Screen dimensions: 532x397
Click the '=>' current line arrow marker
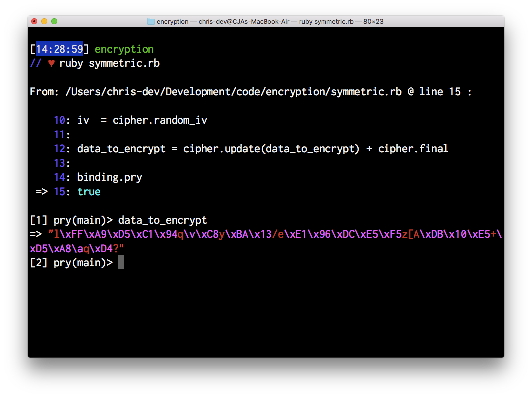pyautogui.click(x=42, y=192)
